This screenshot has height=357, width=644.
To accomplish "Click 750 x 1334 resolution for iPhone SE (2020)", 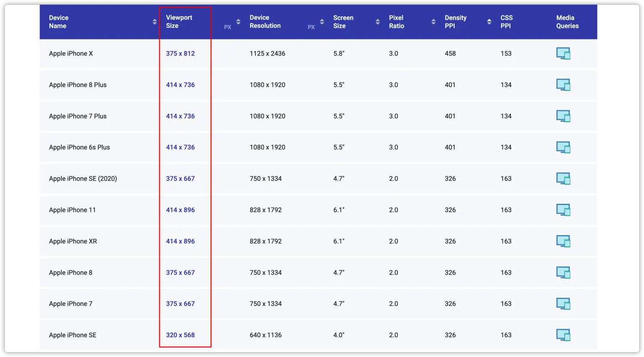I will pos(266,178).
